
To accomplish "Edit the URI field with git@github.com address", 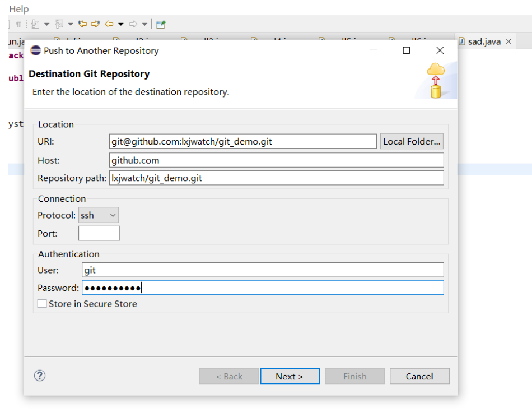I will [x=242, y=141].
